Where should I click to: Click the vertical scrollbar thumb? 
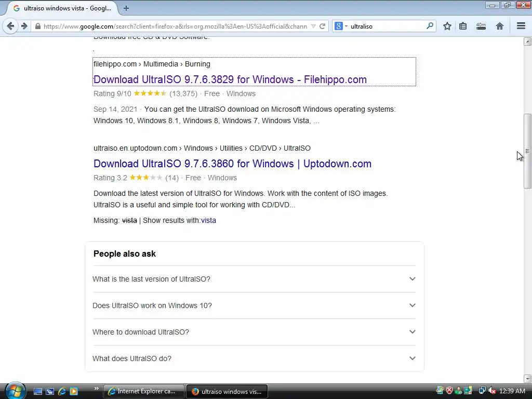point(527,151)
